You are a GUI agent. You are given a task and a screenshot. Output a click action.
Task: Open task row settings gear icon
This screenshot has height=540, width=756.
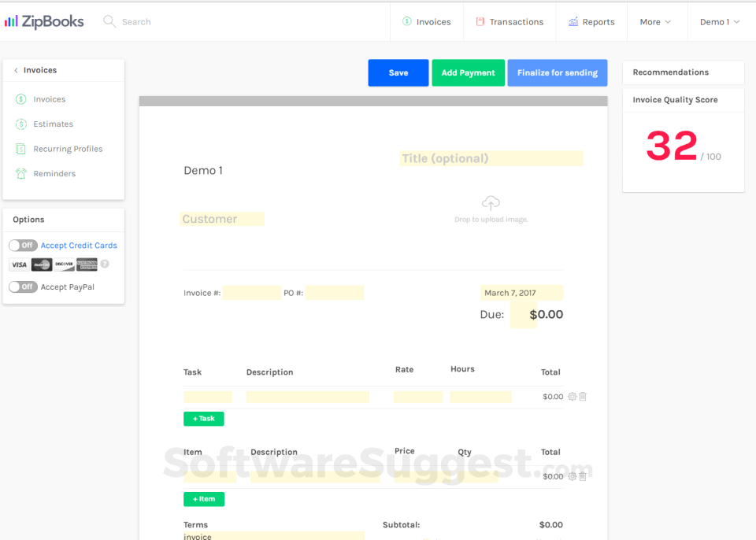pos(573,396)
